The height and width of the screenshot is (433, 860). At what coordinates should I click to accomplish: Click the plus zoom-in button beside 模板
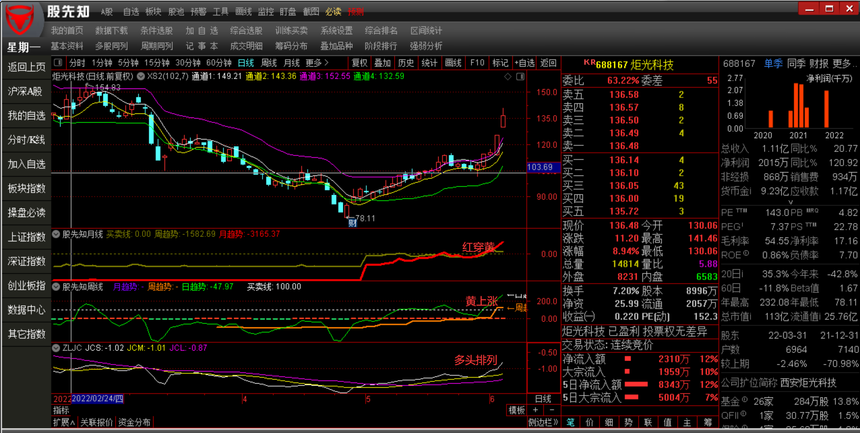coord(536,410)
